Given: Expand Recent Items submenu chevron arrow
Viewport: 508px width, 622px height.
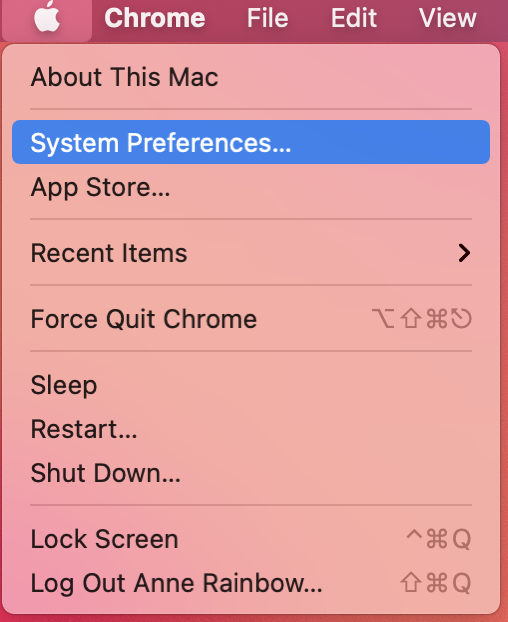Looking at the screenshot, I should 464,253.
